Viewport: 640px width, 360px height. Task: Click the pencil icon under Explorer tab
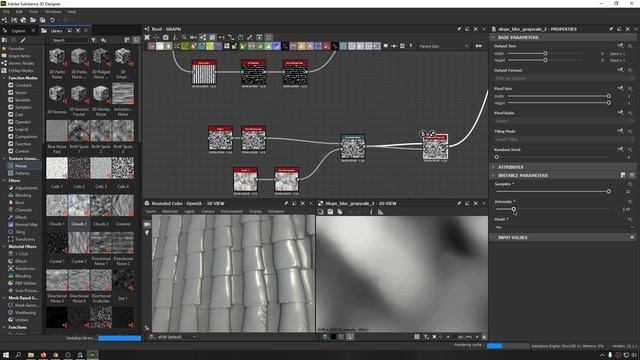tap(23, 40)
